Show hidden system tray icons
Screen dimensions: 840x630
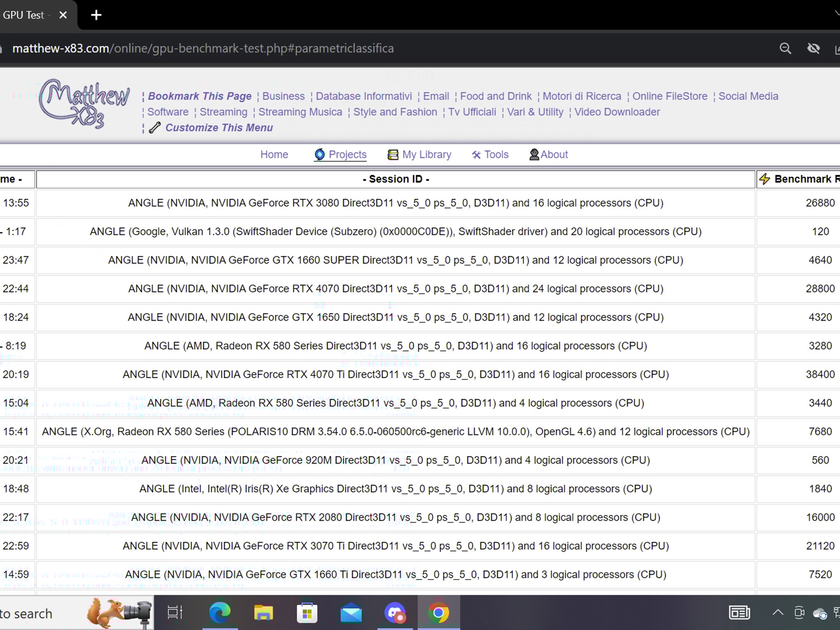777,613
